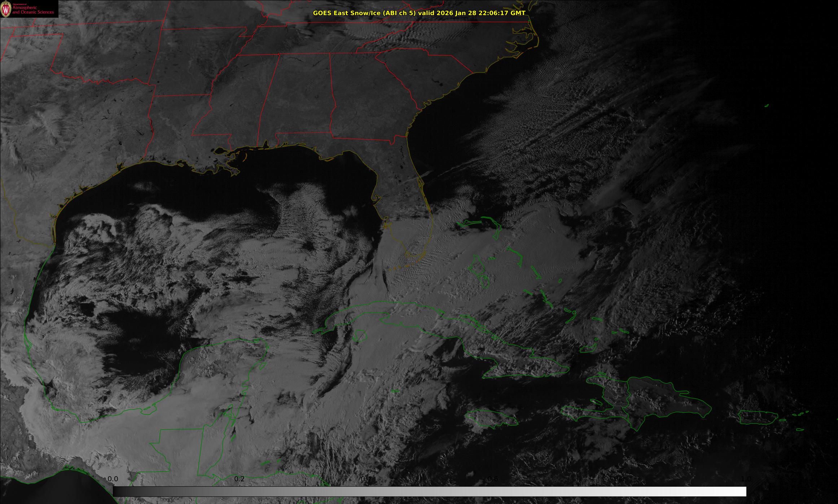Click inside the Jamaica island outline
The height and width of the screenshot is (504, 838).
pyautogui.click(x=491, y=418)
